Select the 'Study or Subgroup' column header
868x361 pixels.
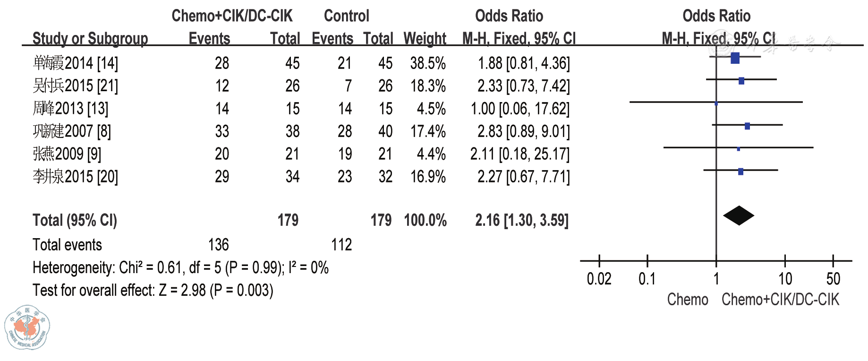pyautogui.click(x=90, y=38)
